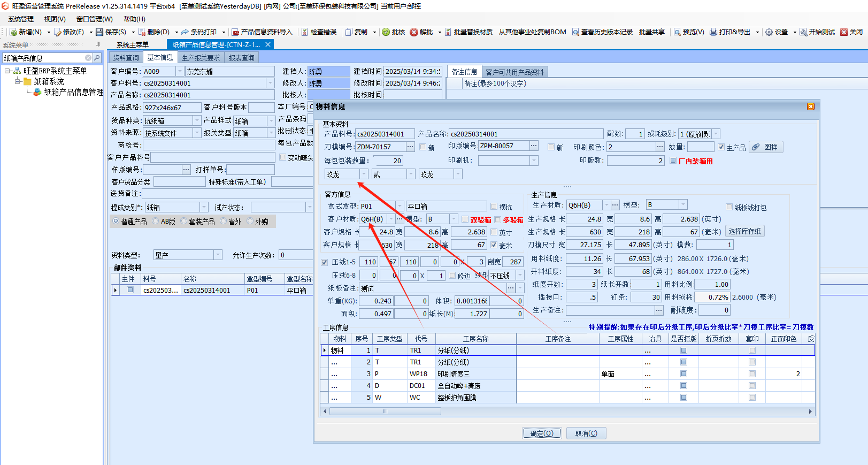868x465 pixels.
Task: Close the 纸箱产品信息管理 document tab
Action: (268, 44)
